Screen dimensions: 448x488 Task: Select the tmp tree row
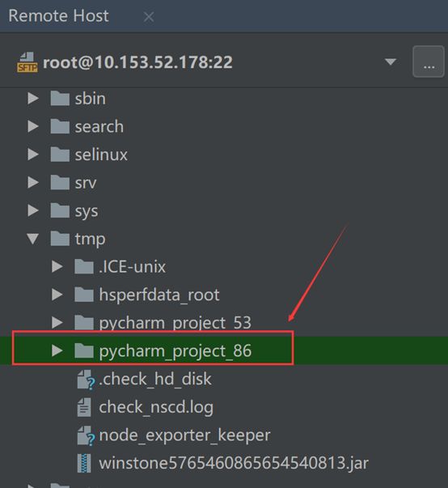point(224,239)
